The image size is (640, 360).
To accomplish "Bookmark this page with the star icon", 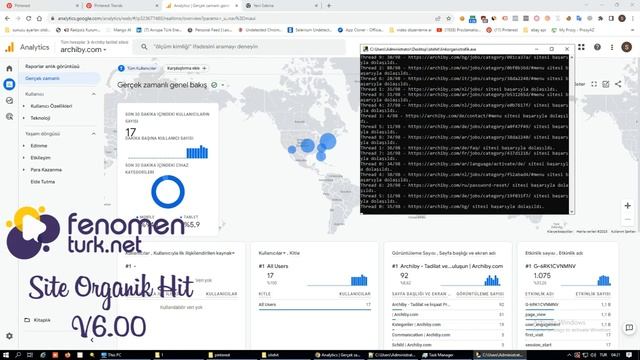I will point(449,18).
